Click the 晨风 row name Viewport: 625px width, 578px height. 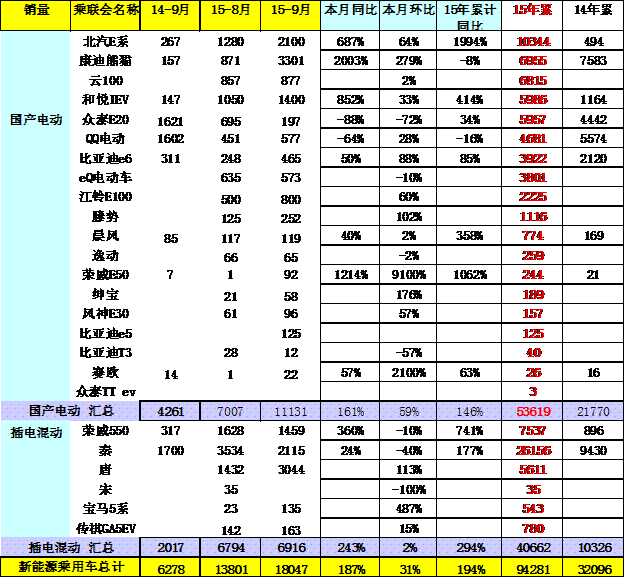coord(105,236)
